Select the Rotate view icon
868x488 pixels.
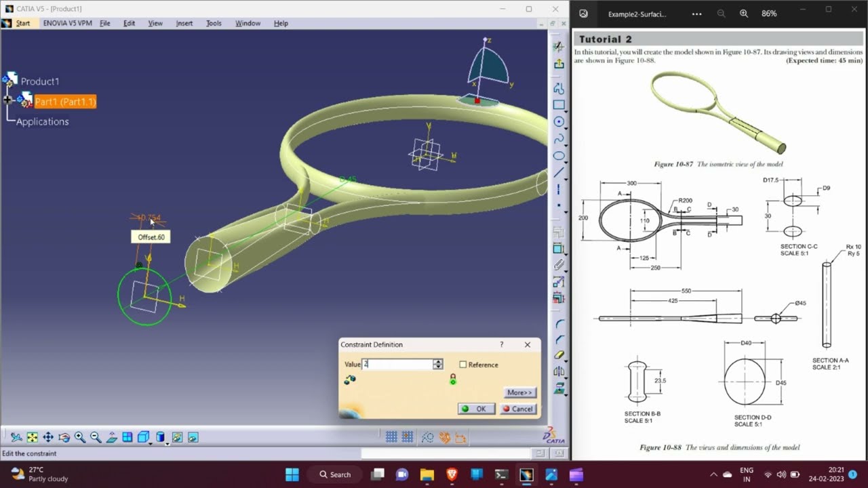coord(64,438)
